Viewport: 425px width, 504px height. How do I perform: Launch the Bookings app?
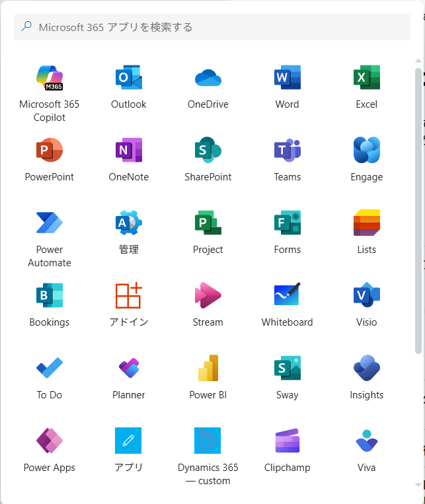[x=49, y=295]
